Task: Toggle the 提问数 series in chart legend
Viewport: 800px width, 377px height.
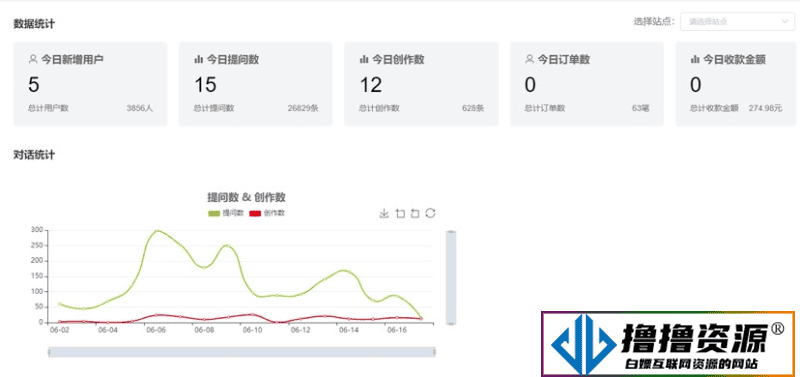Action: tap(226, 213)
